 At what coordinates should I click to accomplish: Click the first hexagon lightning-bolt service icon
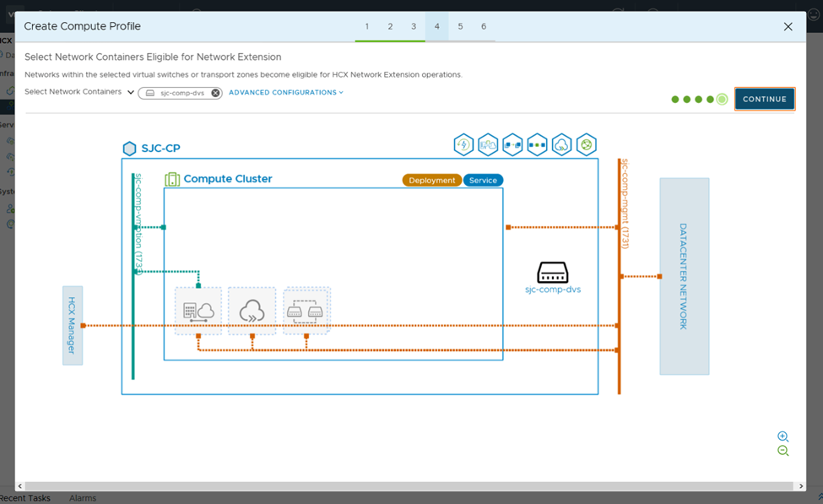(x=463, y=144)
